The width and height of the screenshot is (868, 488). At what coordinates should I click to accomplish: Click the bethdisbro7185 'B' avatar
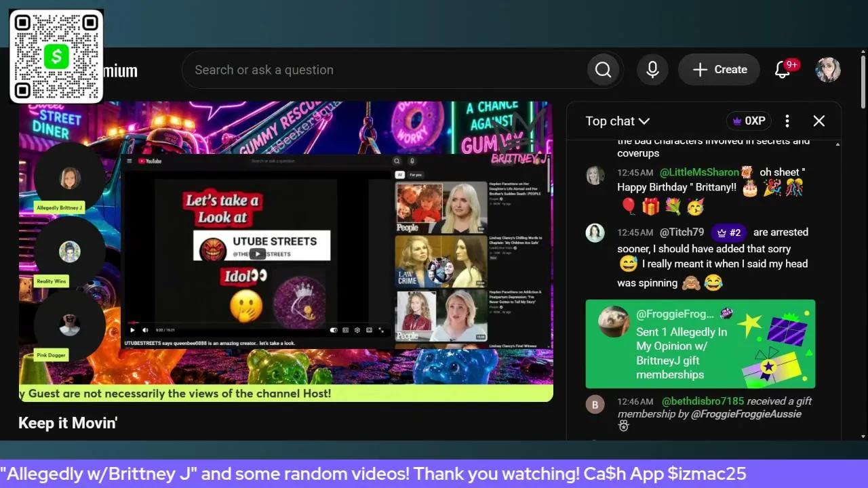pyautogui.click(x=595, y=405)
